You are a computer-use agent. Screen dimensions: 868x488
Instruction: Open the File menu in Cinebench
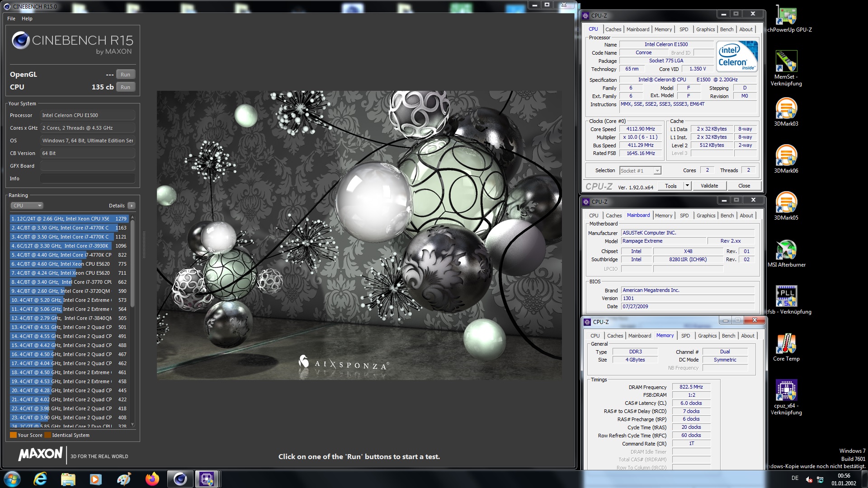click(11, 19)
